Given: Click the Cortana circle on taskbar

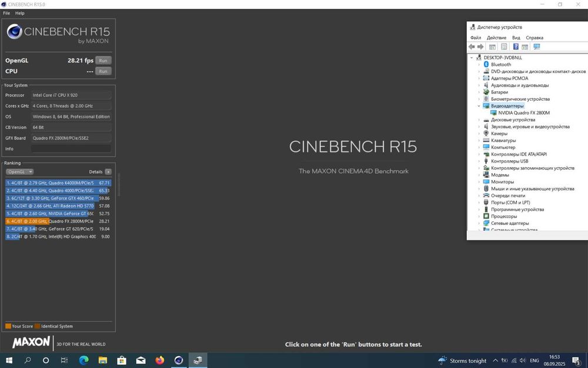Looking at the screenshot, I should pos(46,360).
